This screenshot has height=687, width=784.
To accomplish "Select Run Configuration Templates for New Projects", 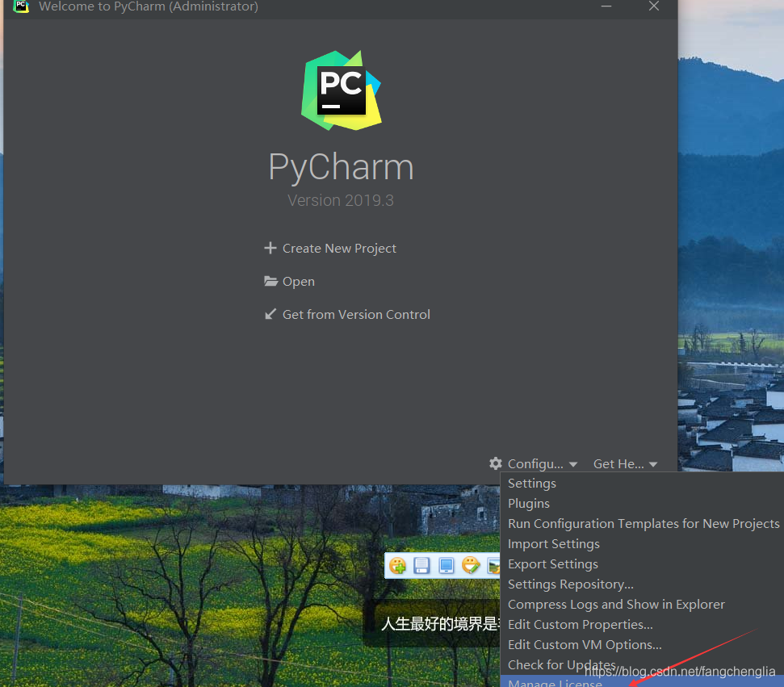I will (644, 523).
